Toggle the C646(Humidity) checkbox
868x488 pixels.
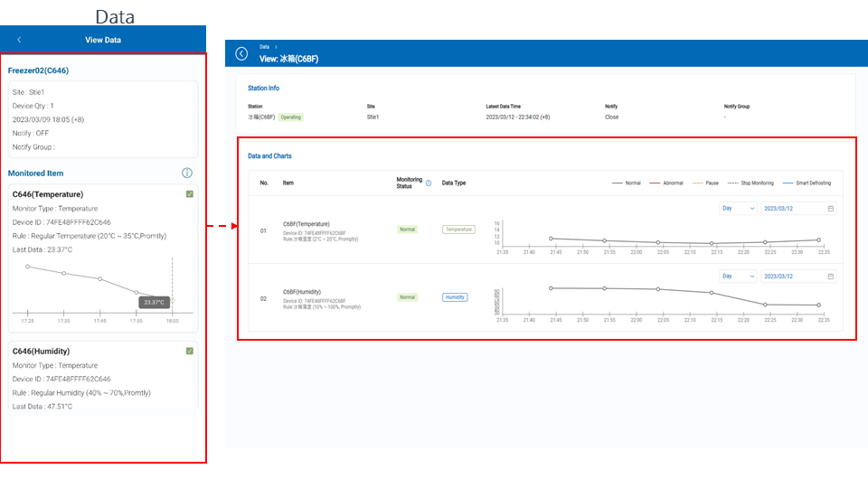pyautogui.click(x=189, y=351)
